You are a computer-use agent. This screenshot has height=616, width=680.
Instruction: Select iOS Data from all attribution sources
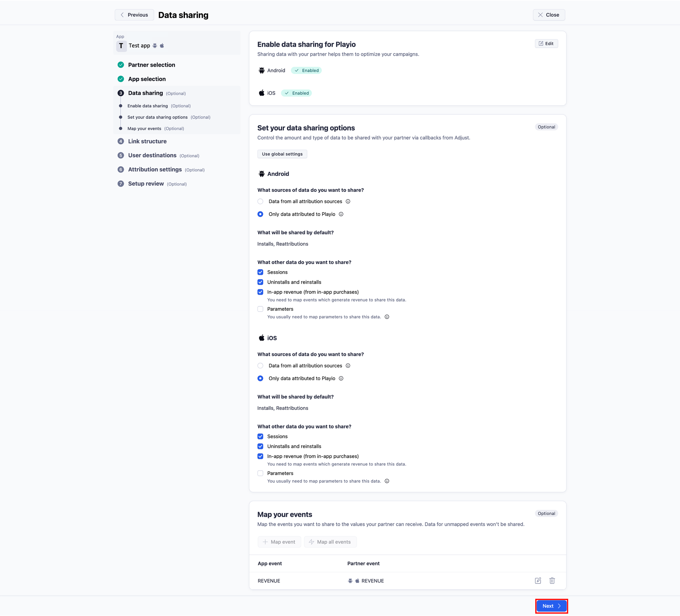coord(260,365)
